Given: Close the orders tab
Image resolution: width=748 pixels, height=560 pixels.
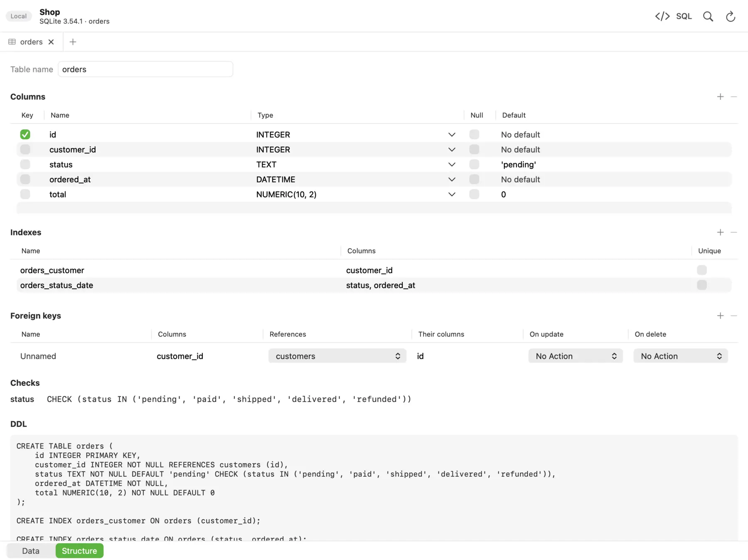Looking at the screenshot, I should click(x=51, y=42).
